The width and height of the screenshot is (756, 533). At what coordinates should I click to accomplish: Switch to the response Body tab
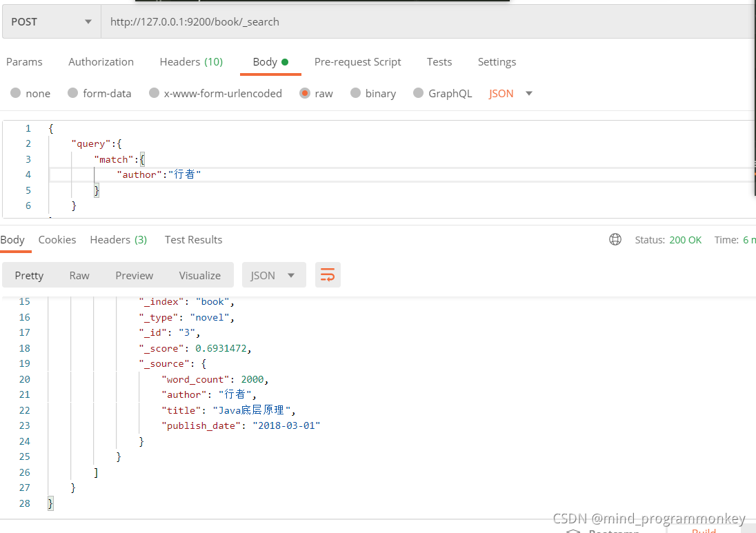pos(12,239)
